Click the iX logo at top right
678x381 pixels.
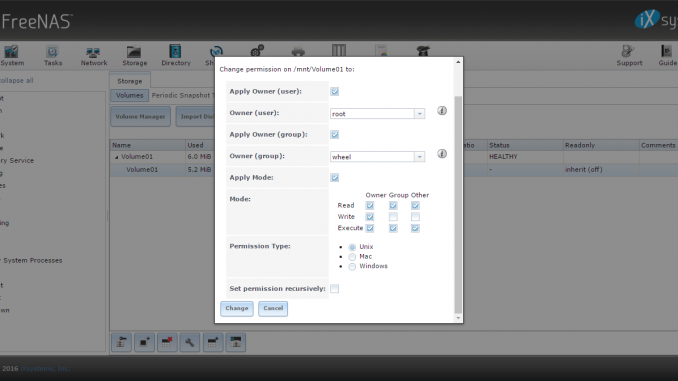pos(647,19)
